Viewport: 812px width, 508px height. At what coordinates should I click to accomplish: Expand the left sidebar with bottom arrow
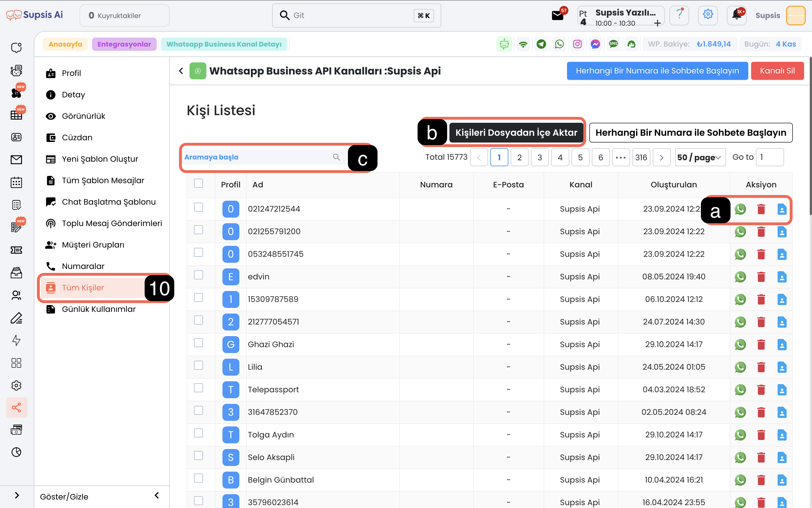click(17, 496)
